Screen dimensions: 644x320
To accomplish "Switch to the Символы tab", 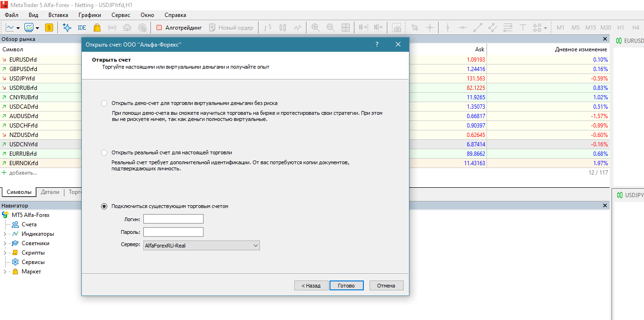I will [19, 192].
